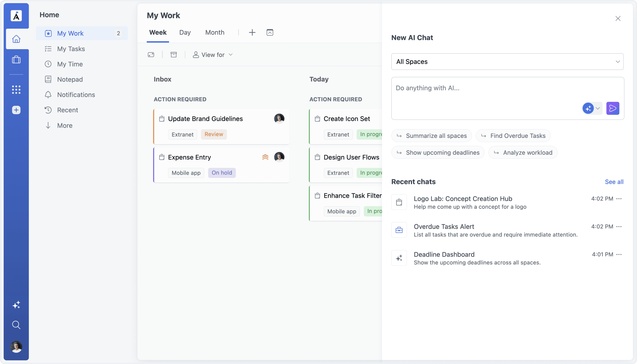Image resolution: width=637 pixels, height=364 pixels.
Task: Collapse the tabs header panel icon
Action: pyautogui.click(x=270, y=33)
